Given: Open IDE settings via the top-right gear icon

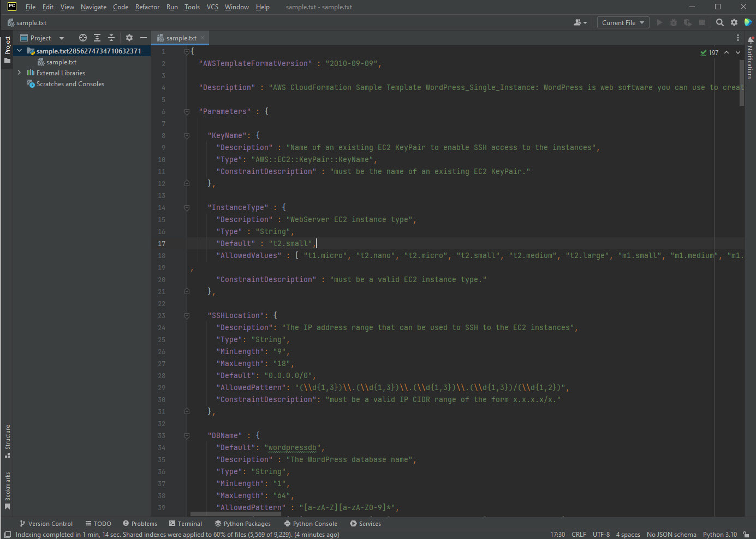Looking at the screenshot, I should [x=734, y=22].
